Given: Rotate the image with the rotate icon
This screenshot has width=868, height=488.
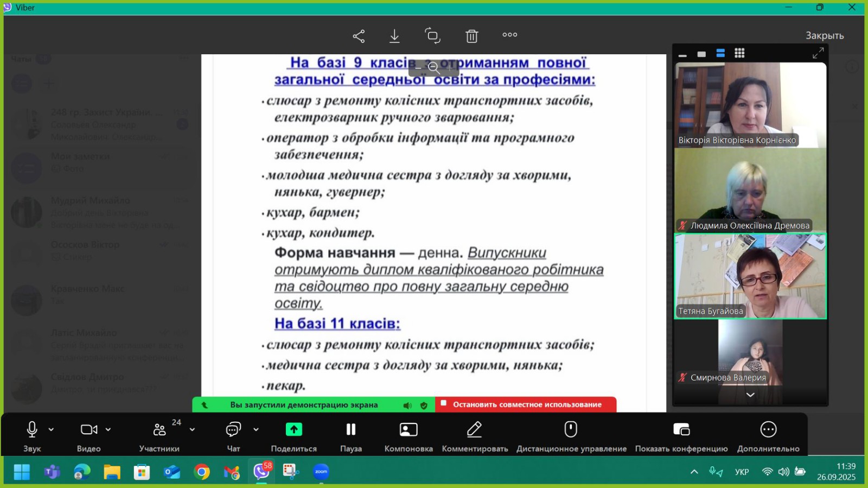Looking at the screenshot, I should pos(432,36).
